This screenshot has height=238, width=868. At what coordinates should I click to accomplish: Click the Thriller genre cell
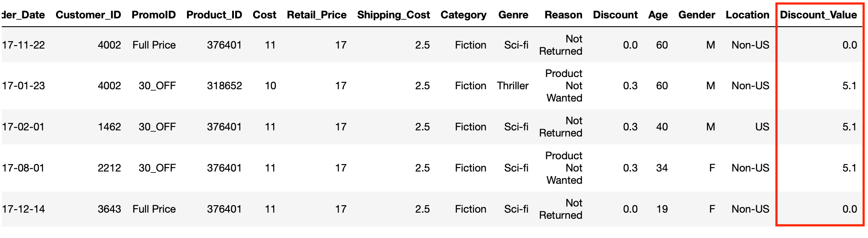click(x=512, y=86)
